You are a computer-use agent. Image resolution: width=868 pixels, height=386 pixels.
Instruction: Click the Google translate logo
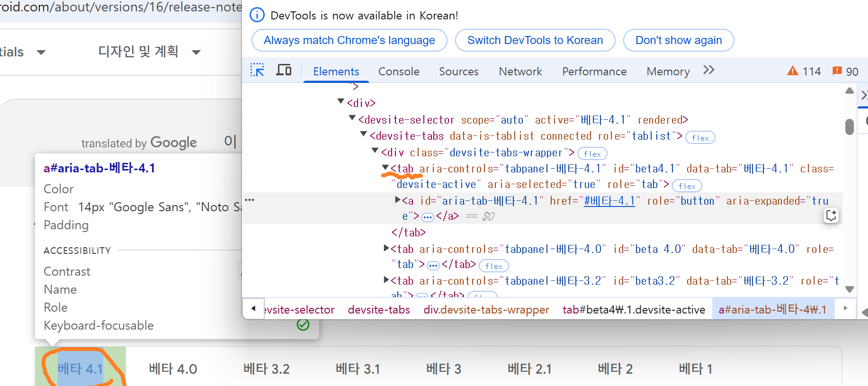pos(173,142)
